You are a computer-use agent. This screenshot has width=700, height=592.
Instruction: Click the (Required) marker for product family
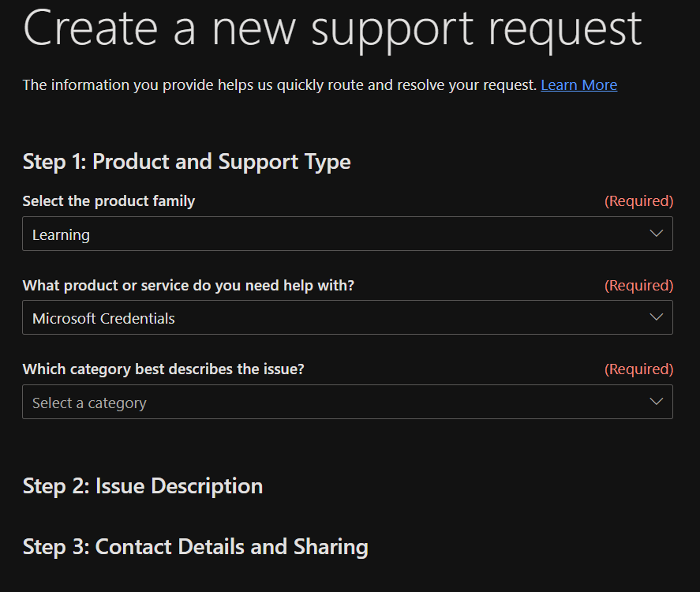click(x=638, y=201)
